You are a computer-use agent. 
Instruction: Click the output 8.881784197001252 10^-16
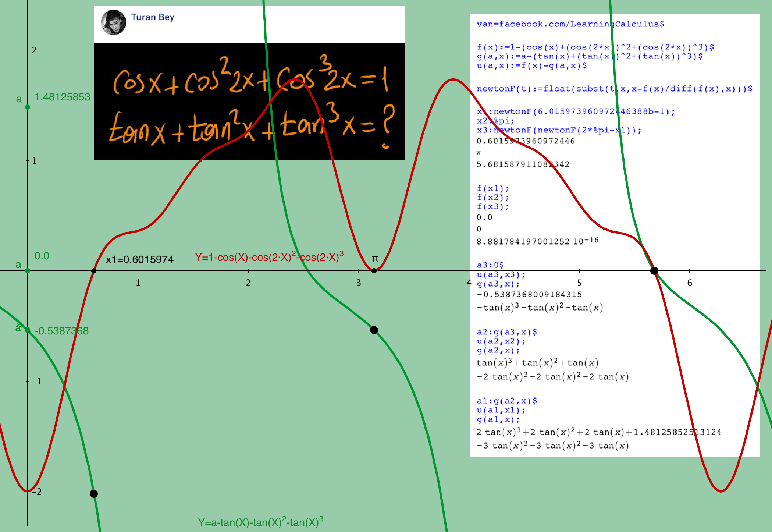538,241
